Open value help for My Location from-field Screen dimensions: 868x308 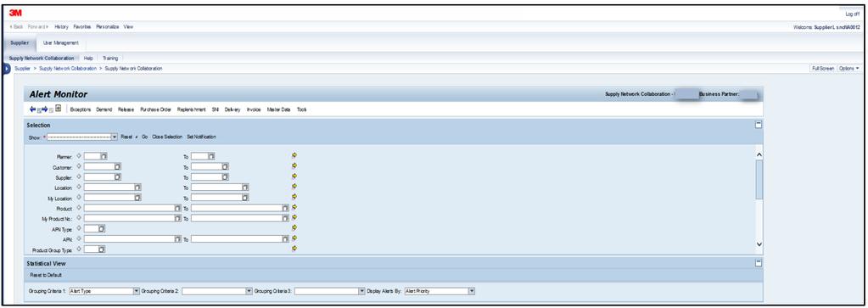tap(137, 197)
